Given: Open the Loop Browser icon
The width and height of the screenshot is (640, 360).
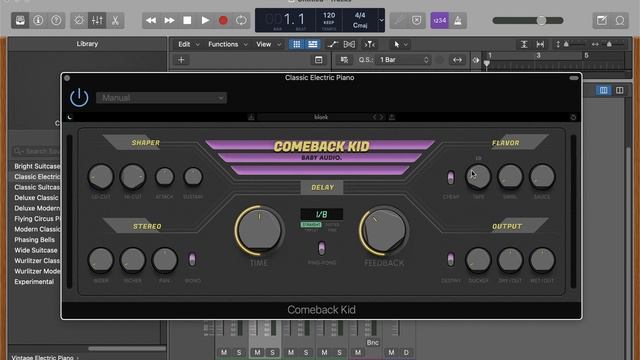Looking at the screenshot, I should 620,20.
